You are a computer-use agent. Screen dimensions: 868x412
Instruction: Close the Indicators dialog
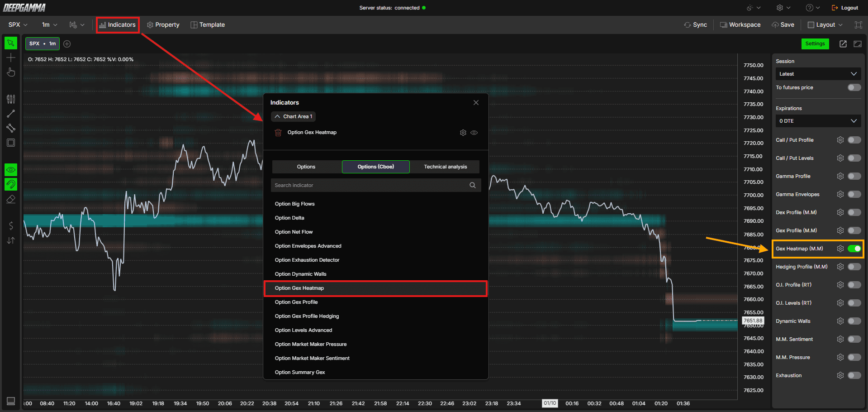(476, 103)
